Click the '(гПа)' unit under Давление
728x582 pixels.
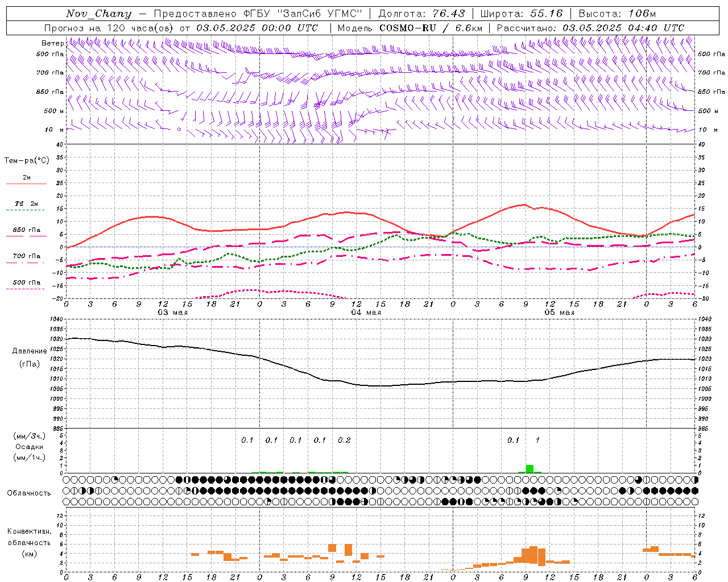coord(30,364)
